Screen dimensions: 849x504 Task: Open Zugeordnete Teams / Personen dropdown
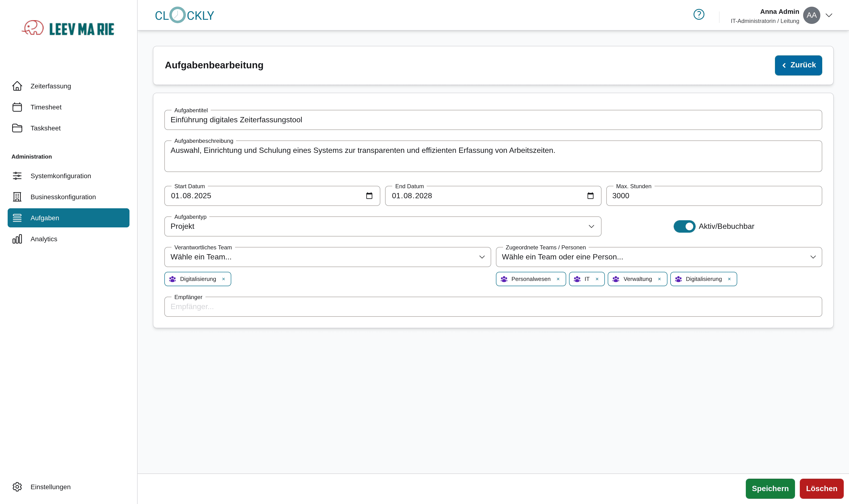[813, 257]
